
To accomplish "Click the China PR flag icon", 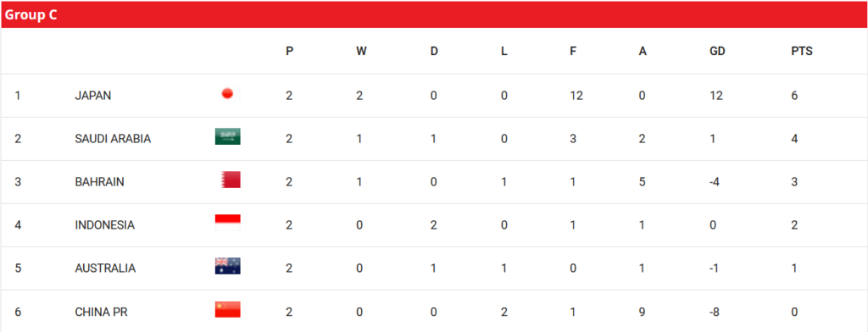I will [x=227, y=309].
